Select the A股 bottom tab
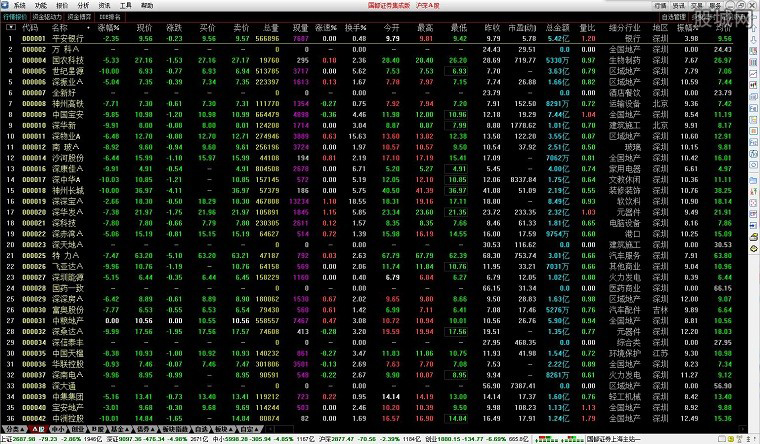 pyautogui.click(x=39, y=429)
